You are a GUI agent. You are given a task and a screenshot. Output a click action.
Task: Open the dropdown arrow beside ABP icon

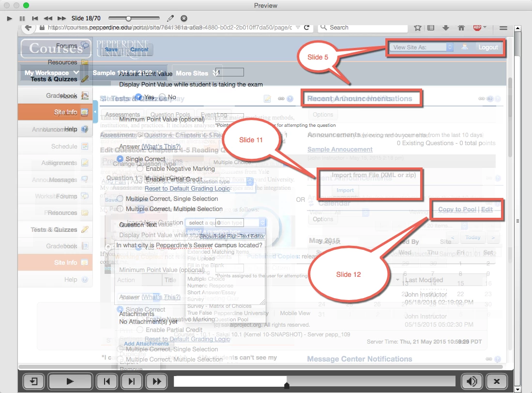pos(485,27)
